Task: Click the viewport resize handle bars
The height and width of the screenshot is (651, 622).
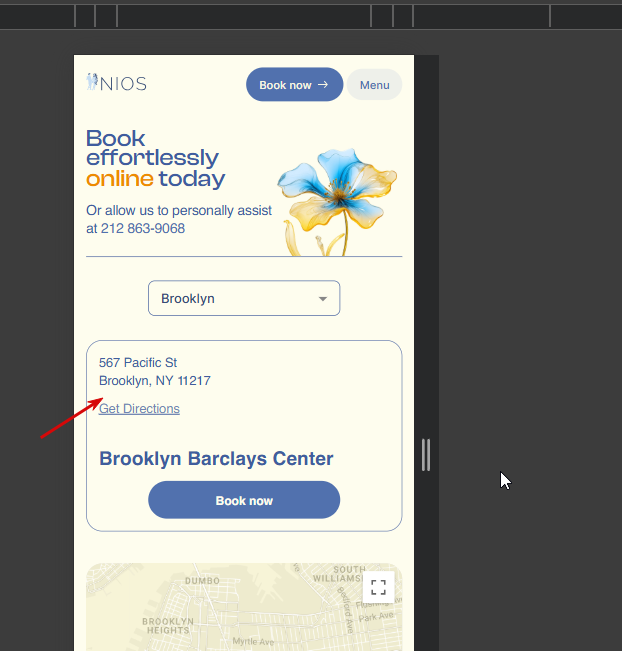Action: coord(426,455)
